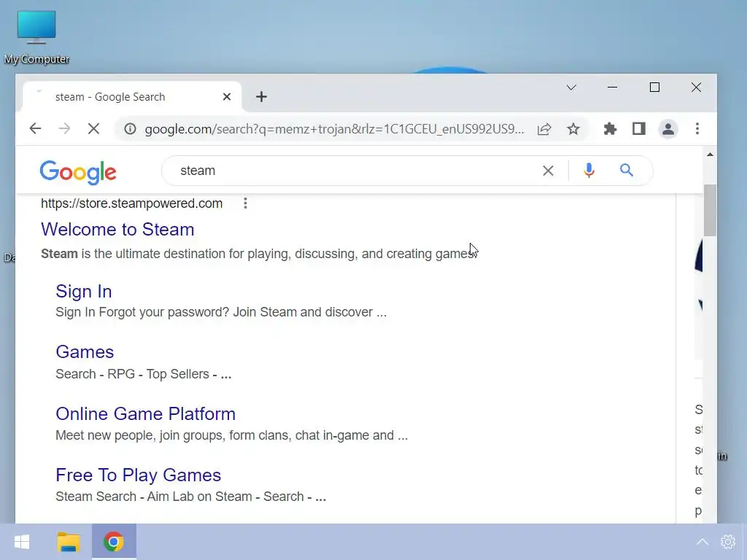Open the Extensions puzzle icon
The image size is (747, 560).
click(610, 128)
